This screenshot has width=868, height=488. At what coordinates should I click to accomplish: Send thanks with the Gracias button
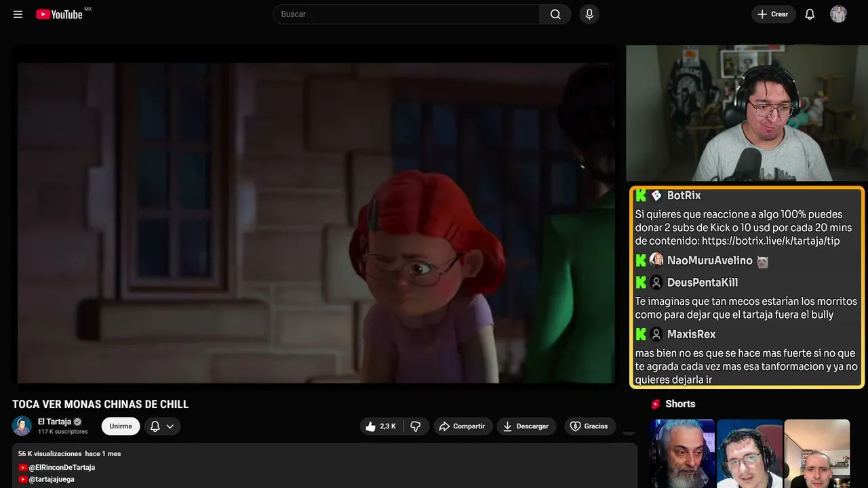[x=590, y=426]
